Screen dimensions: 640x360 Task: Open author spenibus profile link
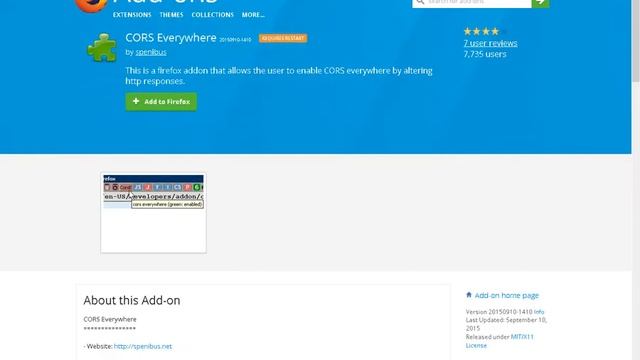tap(151, 52)
